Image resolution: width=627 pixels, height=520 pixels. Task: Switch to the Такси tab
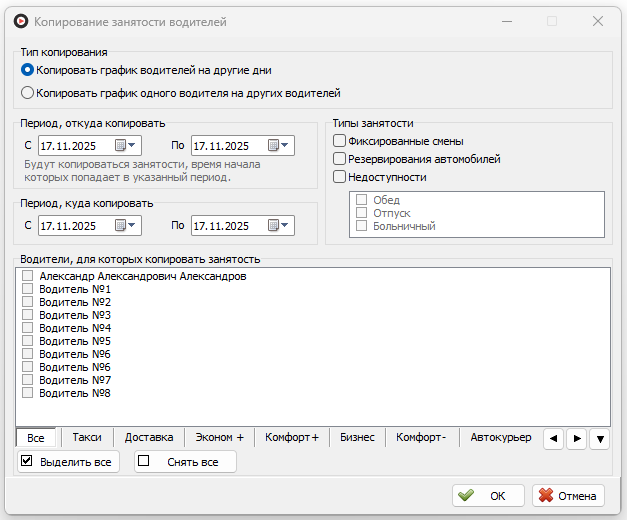[x=87, y=437]
